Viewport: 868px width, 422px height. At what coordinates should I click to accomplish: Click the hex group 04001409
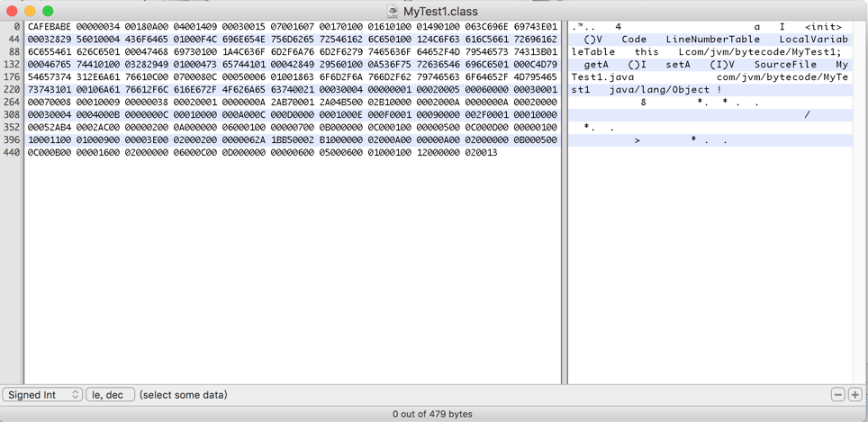[195, 27]
